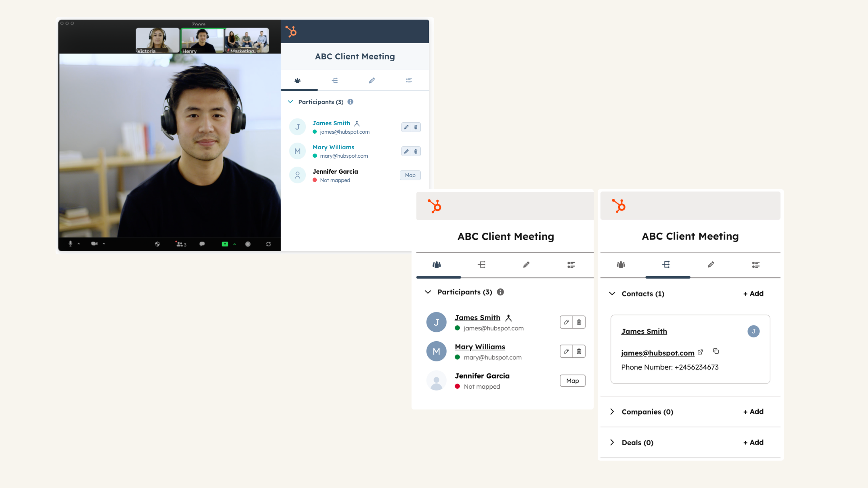This screenshot has height=488, width=868.
Task: Open Zoom security options shield icon
Action: click(157, 244)
